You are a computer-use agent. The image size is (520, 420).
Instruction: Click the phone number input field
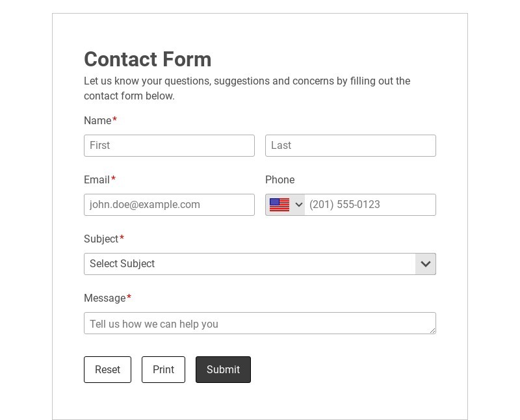coord(369,205)
